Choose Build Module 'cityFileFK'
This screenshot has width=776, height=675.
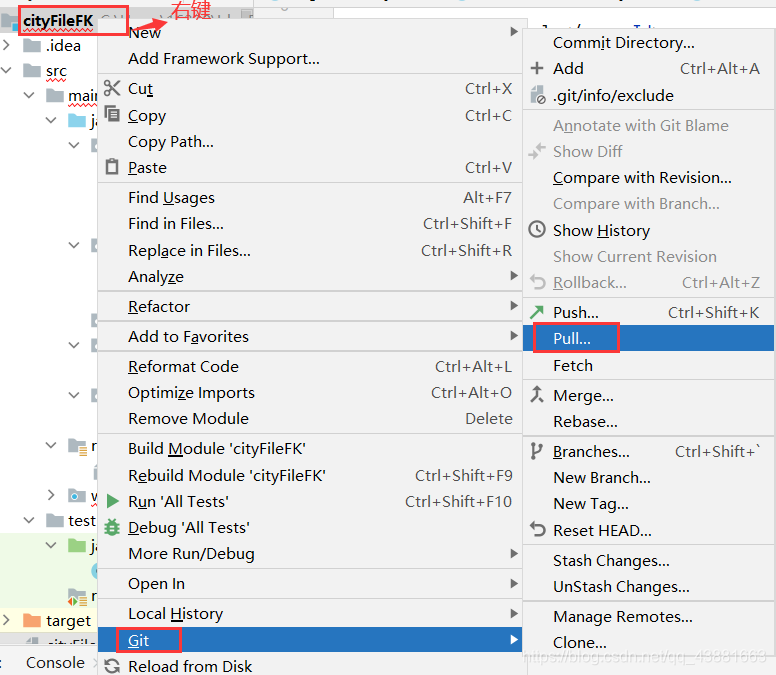310,448
